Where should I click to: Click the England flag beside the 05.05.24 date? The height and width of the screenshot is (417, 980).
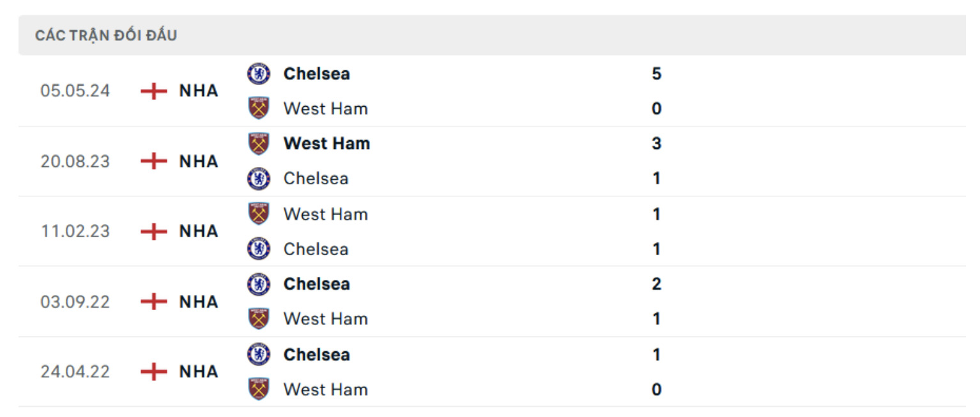pyautogui.click(x=155, y=90)
